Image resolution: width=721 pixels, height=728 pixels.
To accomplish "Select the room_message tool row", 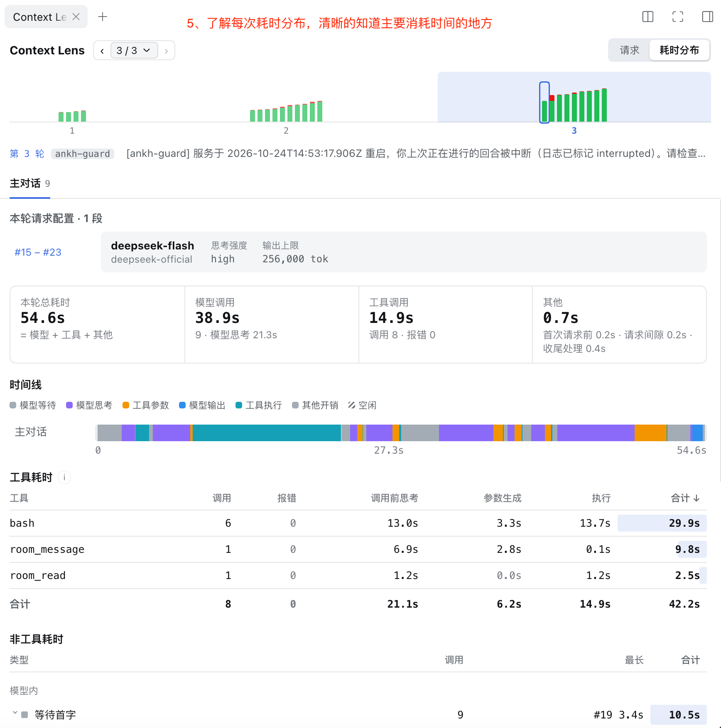I will coord(358,550).
